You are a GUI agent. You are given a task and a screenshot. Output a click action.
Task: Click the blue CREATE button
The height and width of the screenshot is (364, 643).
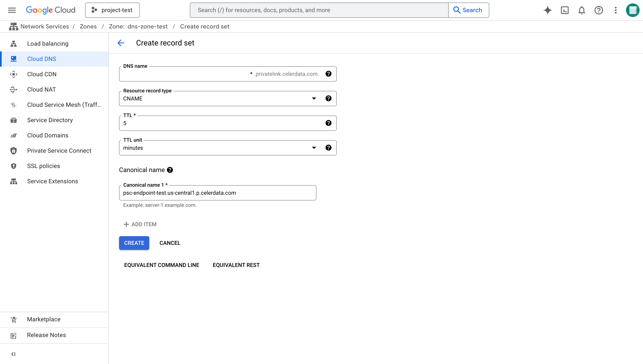tap(134, 243)
